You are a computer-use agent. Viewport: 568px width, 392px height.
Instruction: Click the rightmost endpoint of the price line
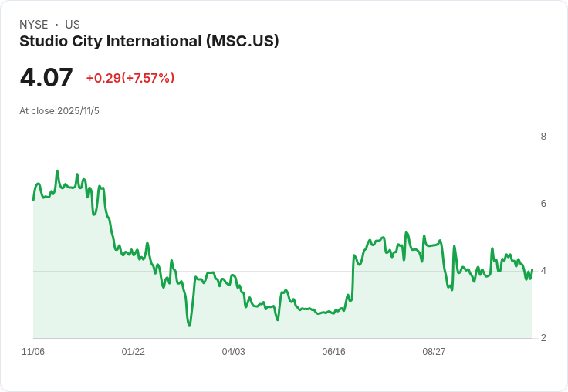[532, 270]
